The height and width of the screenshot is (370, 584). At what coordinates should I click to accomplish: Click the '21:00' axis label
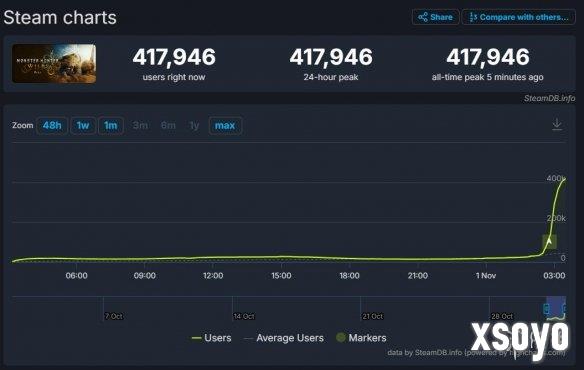pos(418,276)
